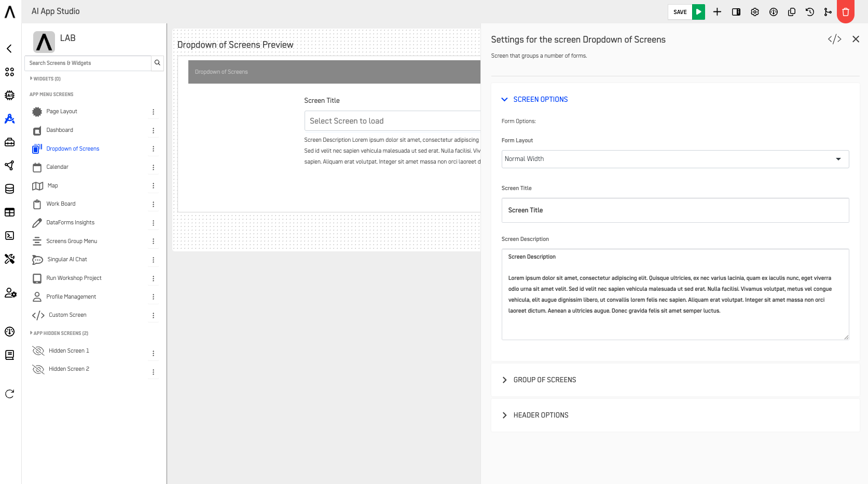Open the AI chip icon in left sidebar
Screen dimensions: 868x484
(9, 96)
